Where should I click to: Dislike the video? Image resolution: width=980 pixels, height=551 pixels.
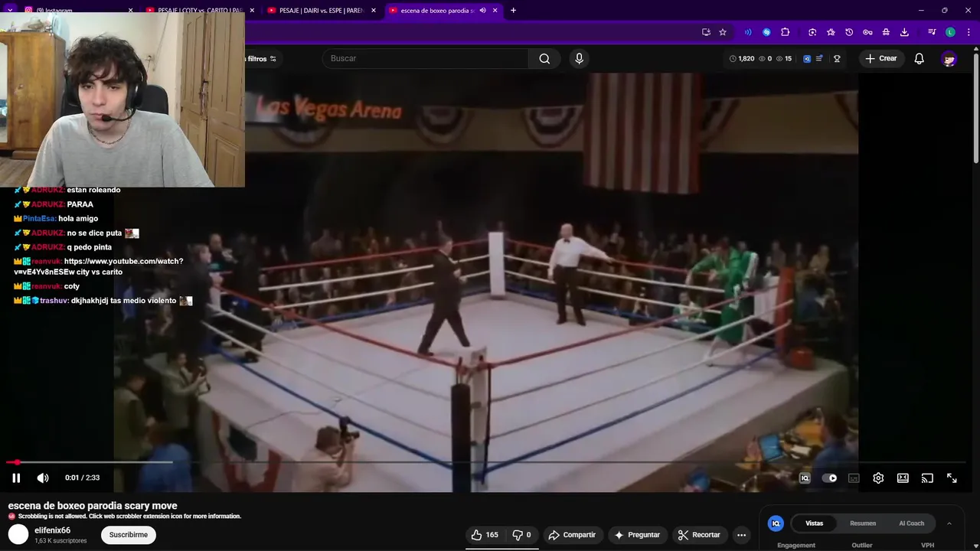click(x=521, y=535)
